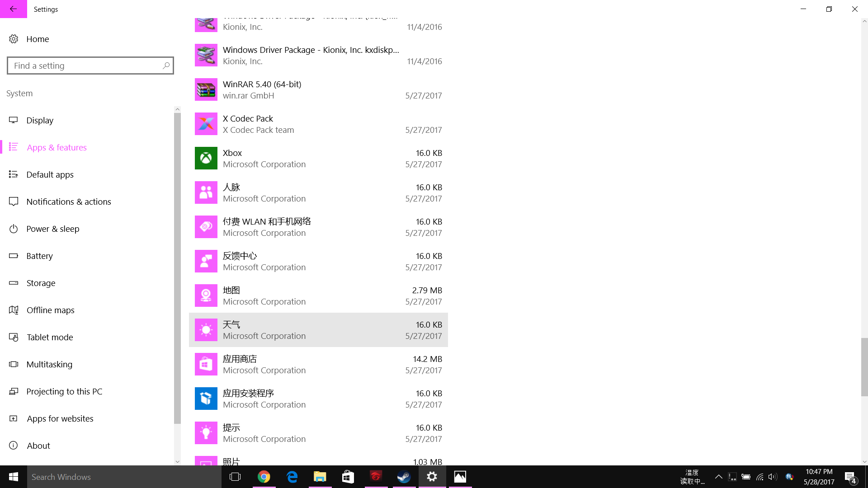Click the 人脉 people app icon
The image size is (868, 488).
click(x=206, y=192)
